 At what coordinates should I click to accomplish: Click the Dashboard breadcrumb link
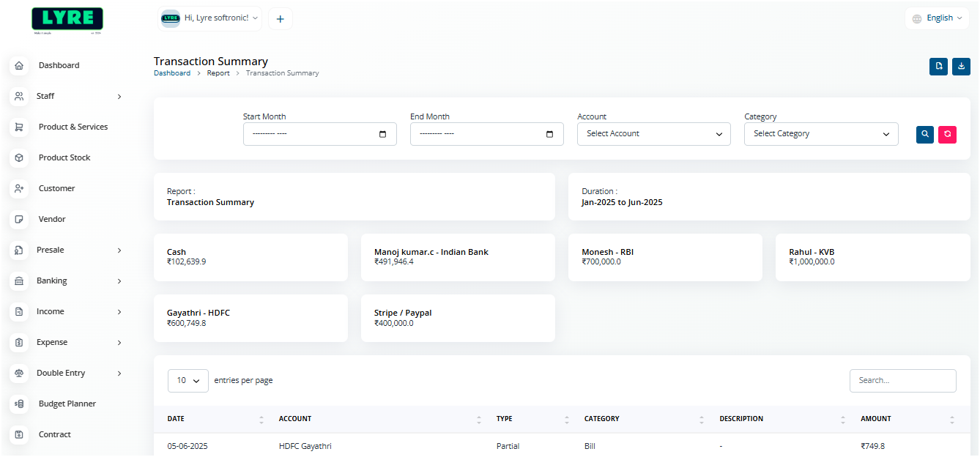click(172, 73)
